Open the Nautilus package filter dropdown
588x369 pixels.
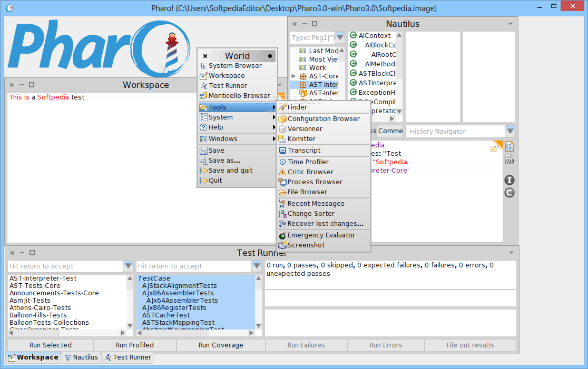340,37
